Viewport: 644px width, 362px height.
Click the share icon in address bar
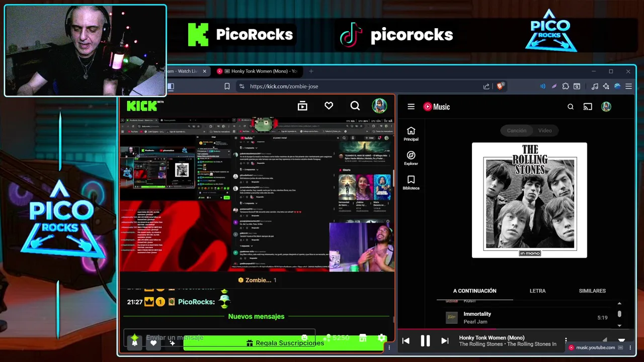486,86
